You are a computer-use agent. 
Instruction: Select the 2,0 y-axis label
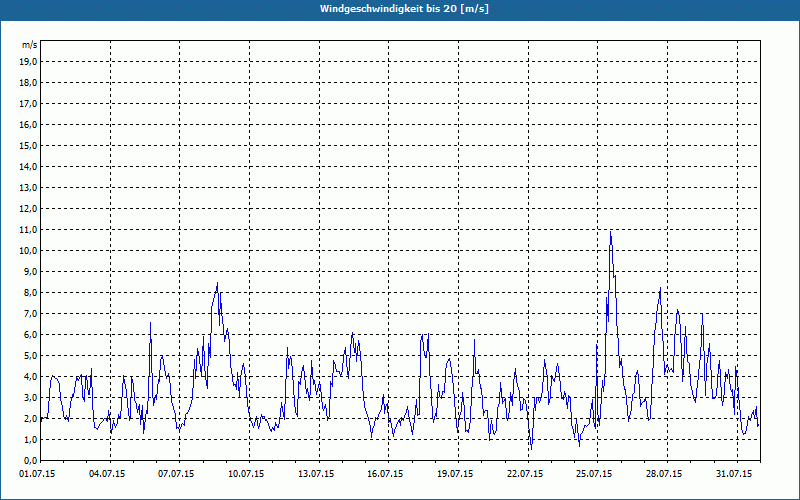[x=30, y=418]
